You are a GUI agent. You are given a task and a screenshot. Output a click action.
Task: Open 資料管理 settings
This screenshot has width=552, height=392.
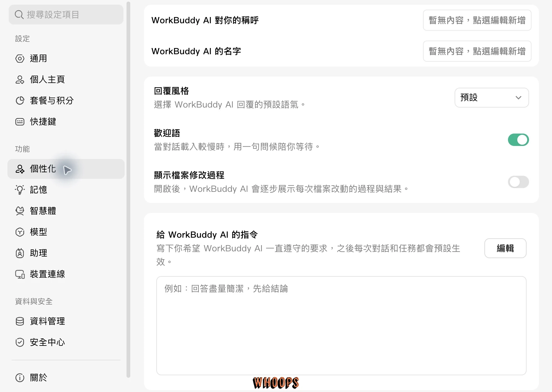point(66,321)
